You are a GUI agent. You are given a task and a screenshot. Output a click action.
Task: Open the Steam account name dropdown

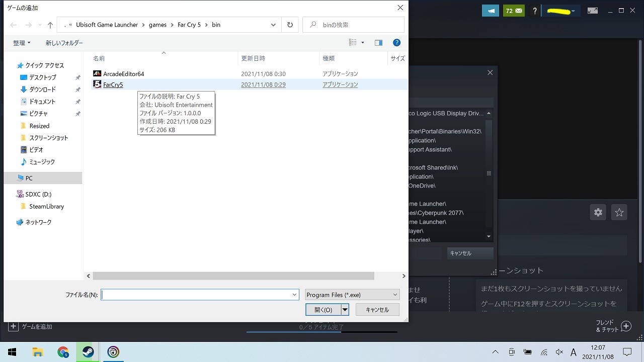point(561,11)
